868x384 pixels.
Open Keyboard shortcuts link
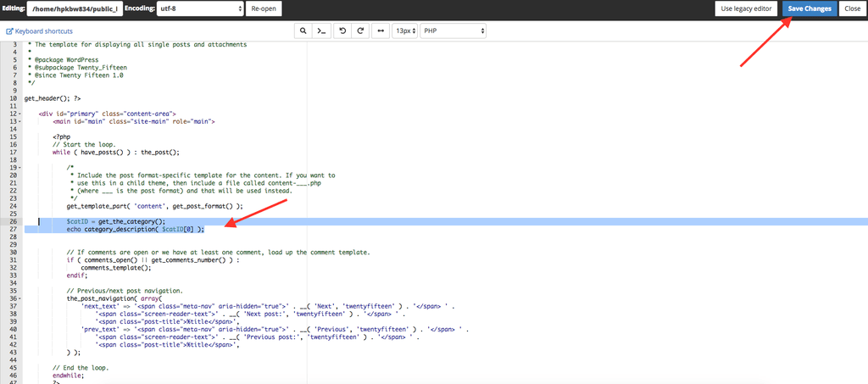(x=39, y=31)
